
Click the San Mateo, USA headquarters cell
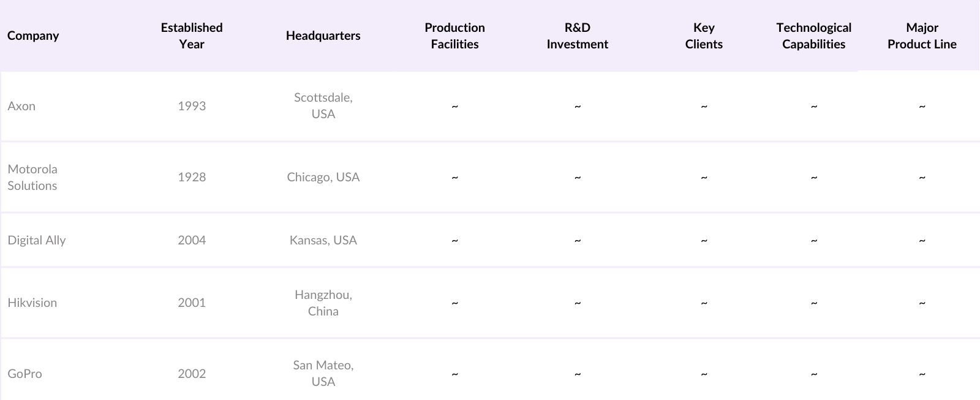tap(323, 373)
